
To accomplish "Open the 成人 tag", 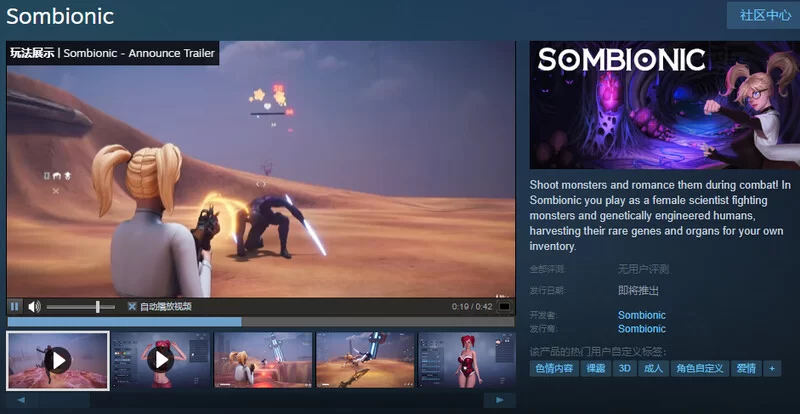I will coord(654,369).
